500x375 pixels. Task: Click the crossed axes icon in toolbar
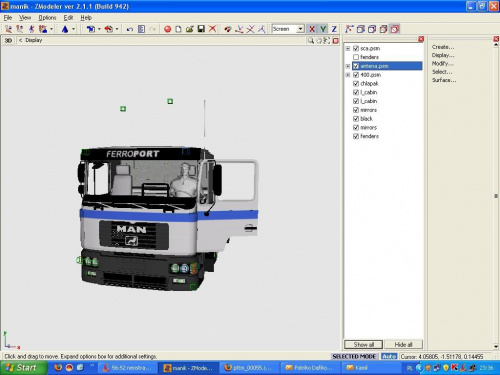pos(250,29)
